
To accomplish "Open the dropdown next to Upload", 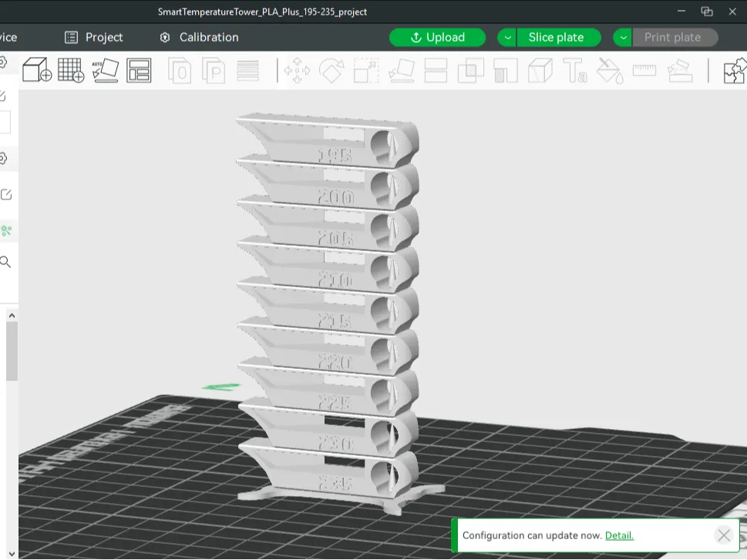I will click(506, 37).
